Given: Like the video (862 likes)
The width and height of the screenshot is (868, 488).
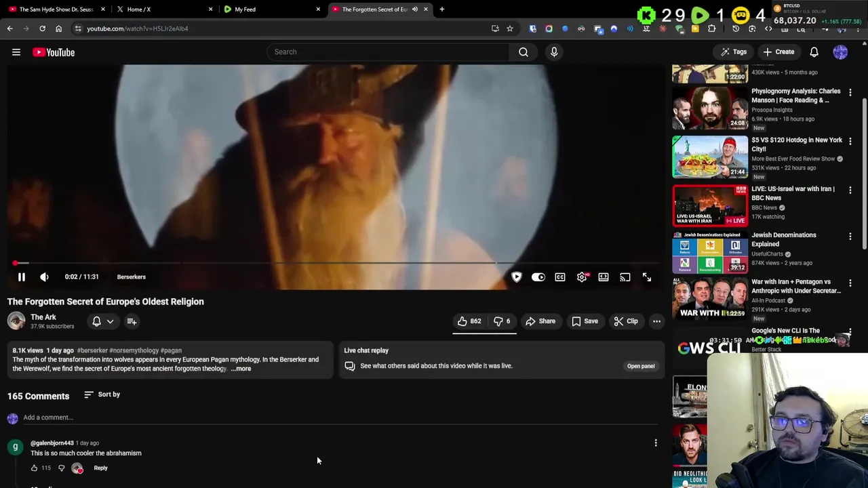Looking at the screenshot, I should (469, 321).
